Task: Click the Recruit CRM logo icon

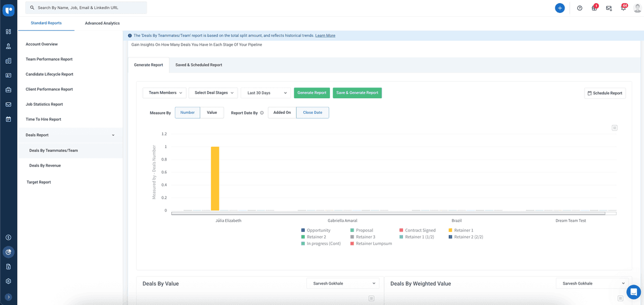Action: (x=9, y=9)
